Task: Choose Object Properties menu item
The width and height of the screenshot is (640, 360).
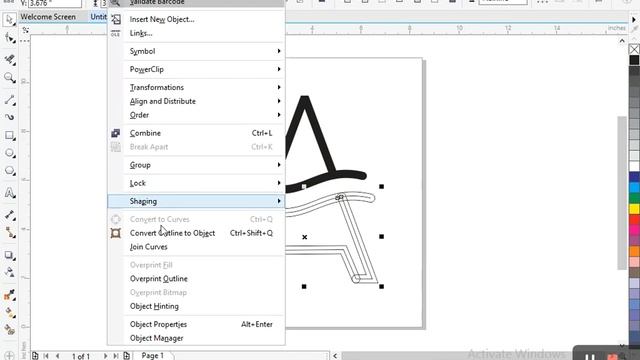Action: 158,324
